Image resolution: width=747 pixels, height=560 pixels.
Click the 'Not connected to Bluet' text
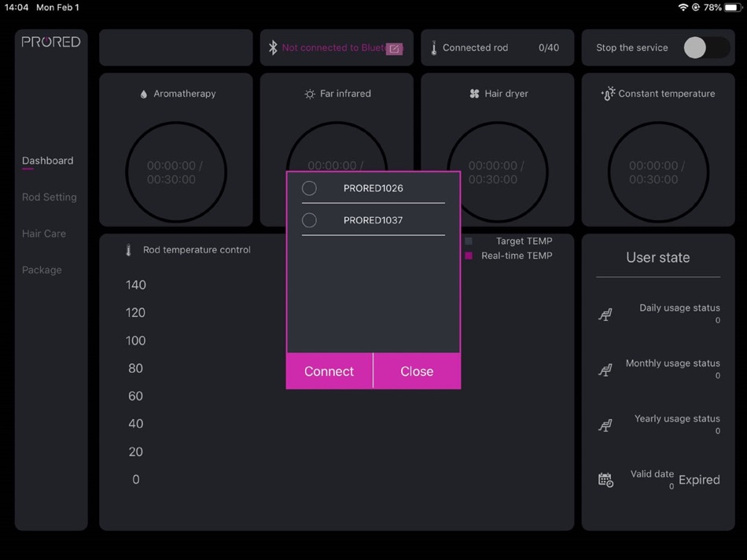[333, 48]
